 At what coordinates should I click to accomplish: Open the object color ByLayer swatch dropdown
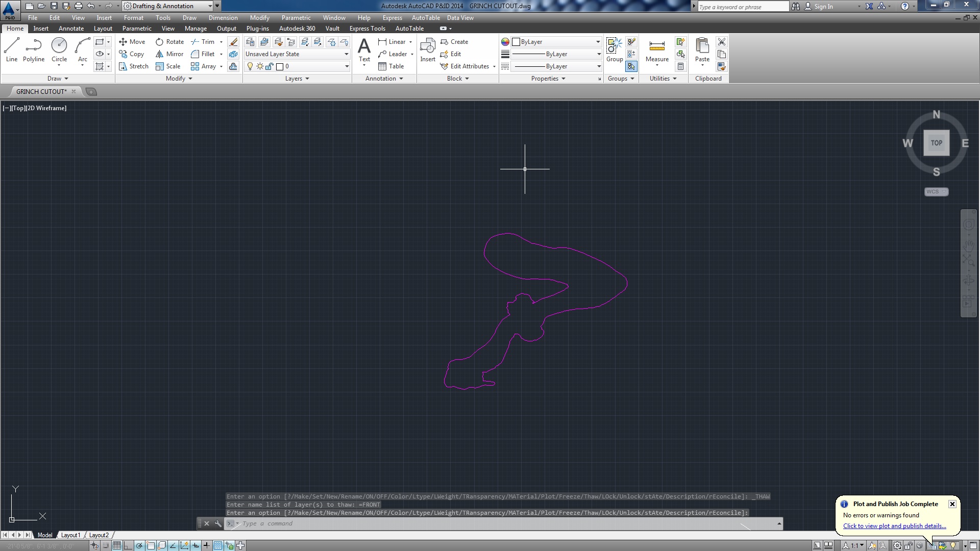pos(556,42)
